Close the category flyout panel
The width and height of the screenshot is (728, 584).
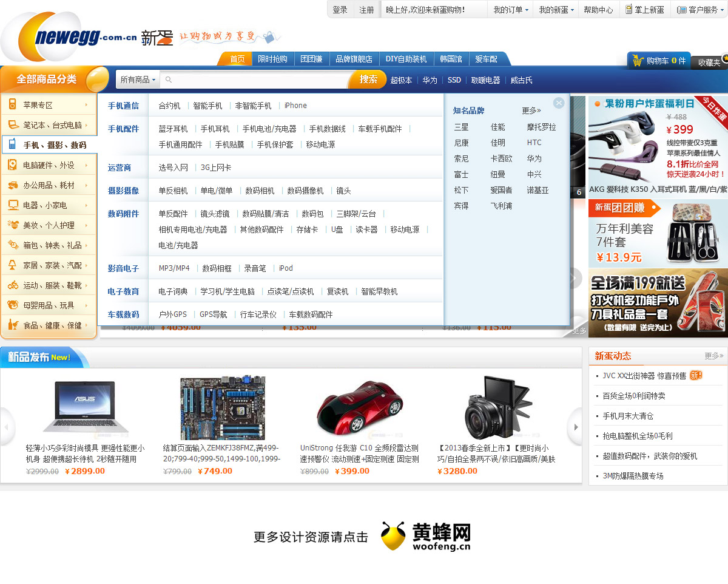click(x=559, y=103)
